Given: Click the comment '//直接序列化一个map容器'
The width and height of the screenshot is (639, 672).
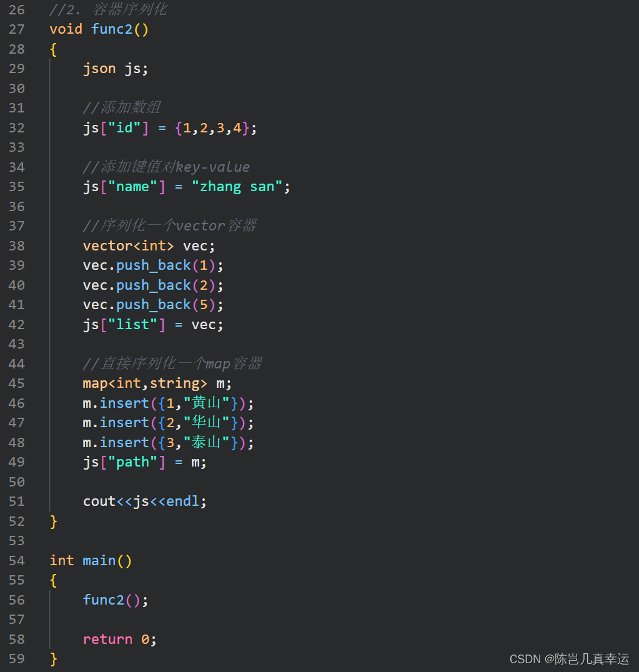Looking at the screenshot, I should click(172, 363).
